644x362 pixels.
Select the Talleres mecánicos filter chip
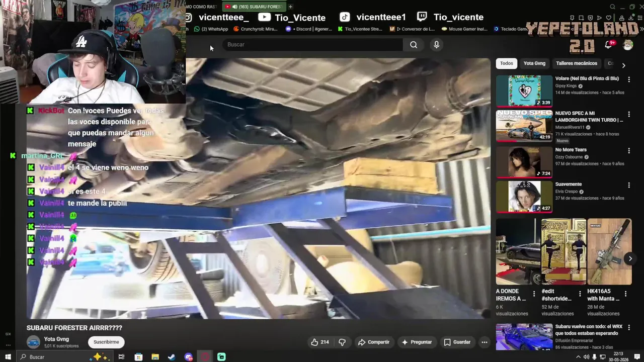[x=577, y=63]
